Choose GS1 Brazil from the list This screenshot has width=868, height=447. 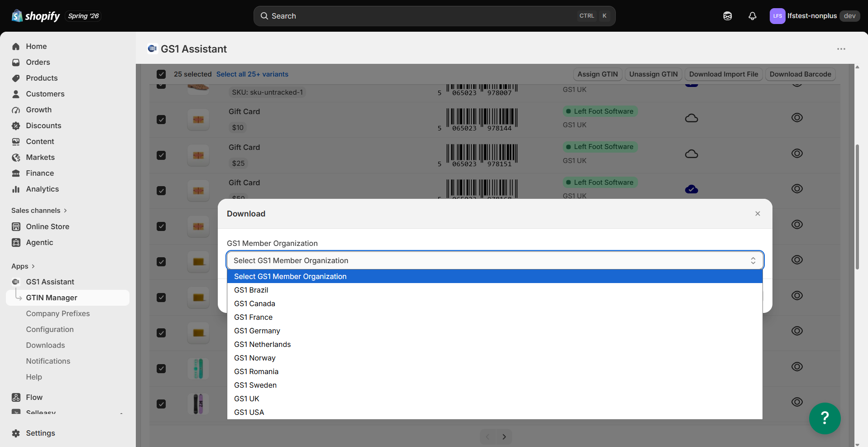[495, 290]
